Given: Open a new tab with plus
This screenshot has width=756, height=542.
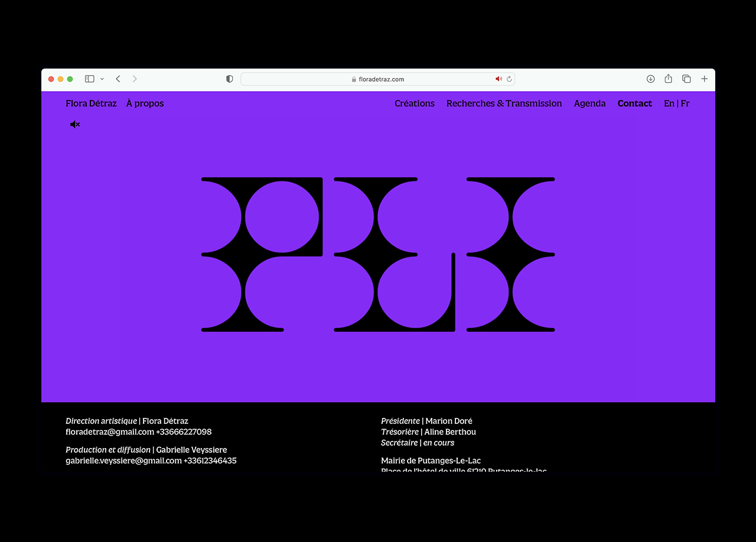Looking at the screenshot, I should (x=704, y=79).
